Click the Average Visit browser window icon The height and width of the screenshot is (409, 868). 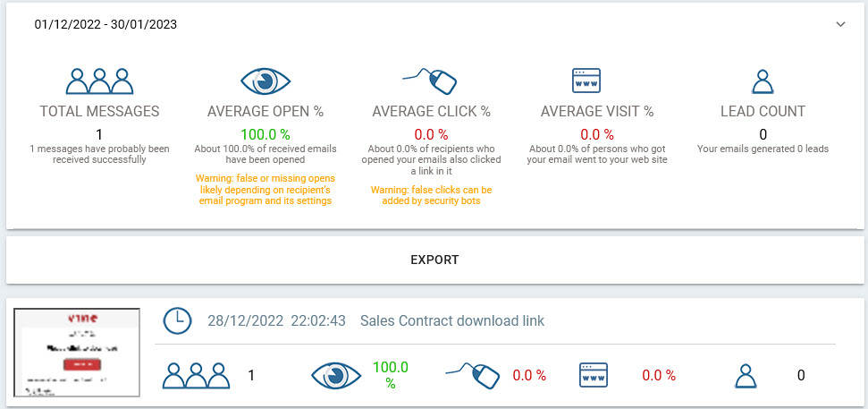tap(585, 81)
